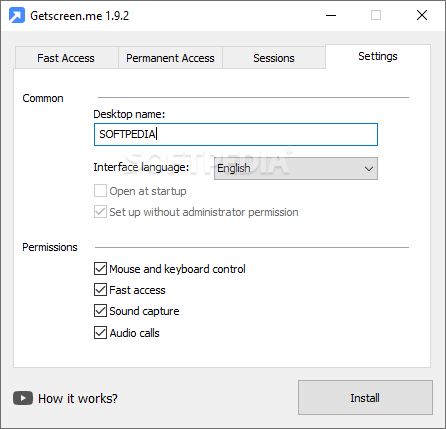Image resolution: width=446 pixels, height=429 pixels.
Task: Click the Getscreen.me arrow logo icon
Action: (x=17, y=15)
